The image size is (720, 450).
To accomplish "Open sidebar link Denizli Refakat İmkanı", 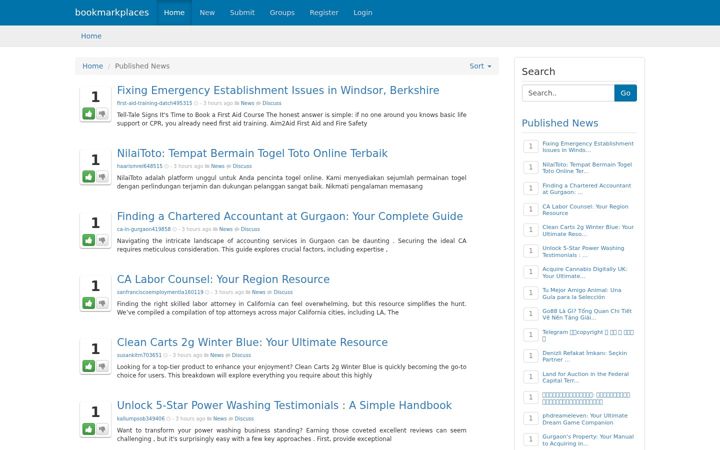I will [x=585, y=356].
